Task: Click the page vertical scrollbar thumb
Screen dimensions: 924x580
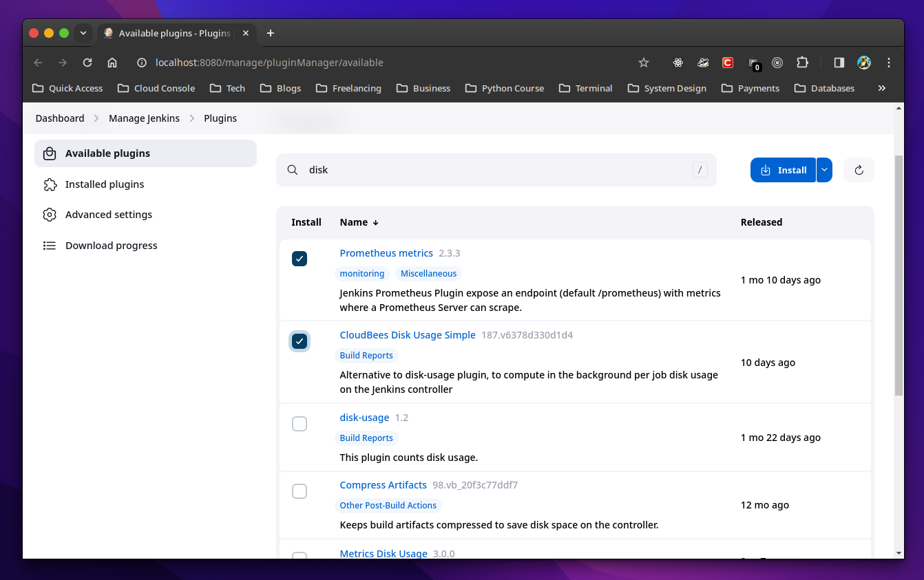Action: click(899, 275)
